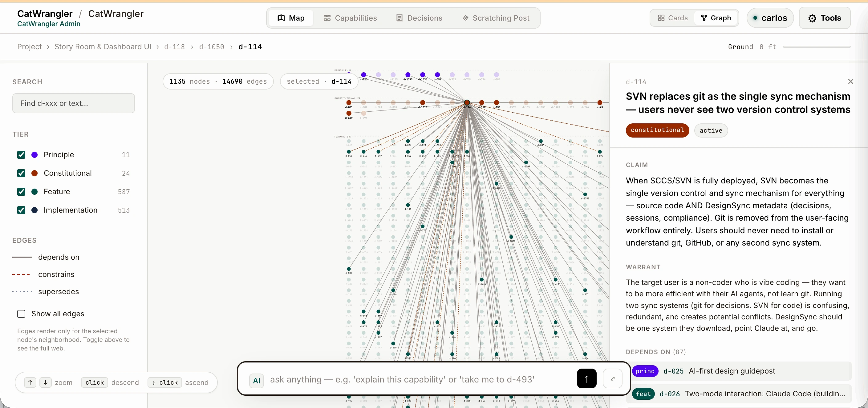Select principle node d-025 in graph
The height and width of the screenshot is (408, 868).
[363, 75]
